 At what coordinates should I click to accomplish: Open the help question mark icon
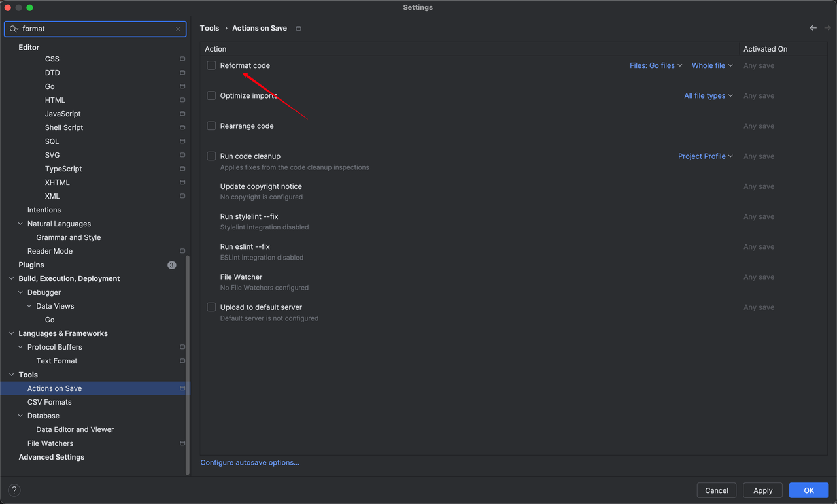14,490
